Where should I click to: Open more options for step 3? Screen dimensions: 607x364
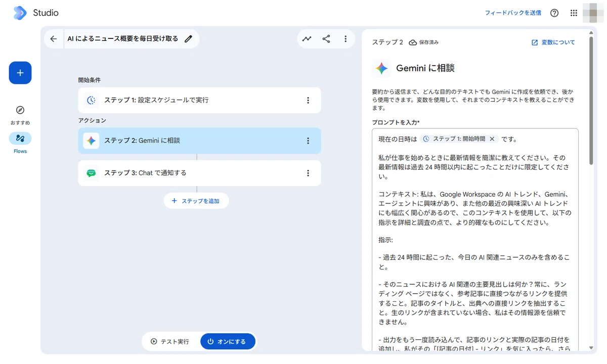point(308,173)
